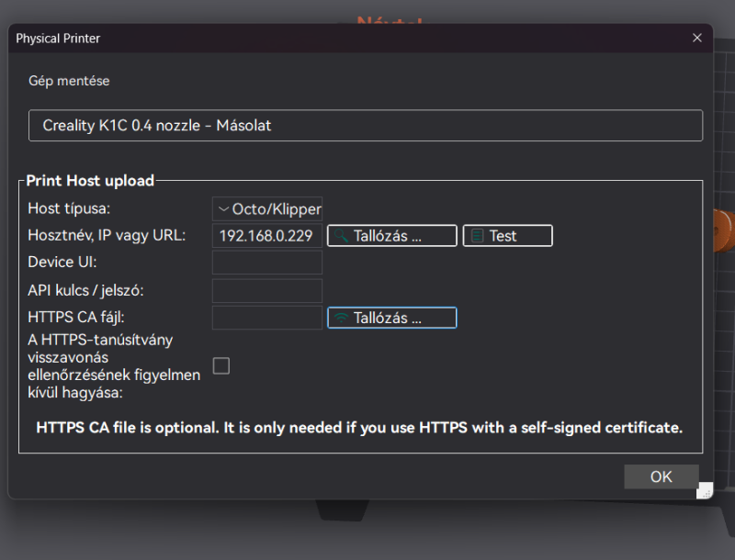Focus the hostname field showing 192.168.0.229
735x560 pixels.
267,236
